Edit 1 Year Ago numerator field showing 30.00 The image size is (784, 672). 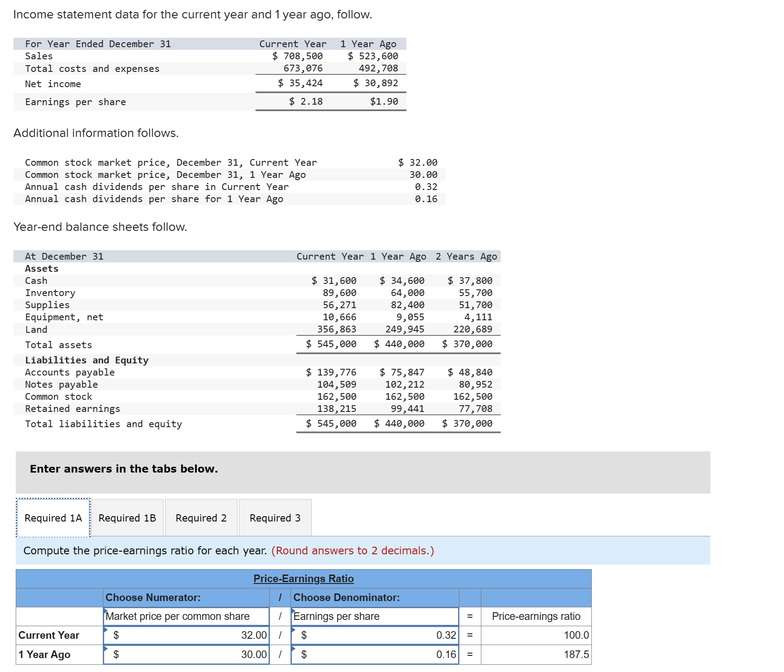(x=186, y=654)
